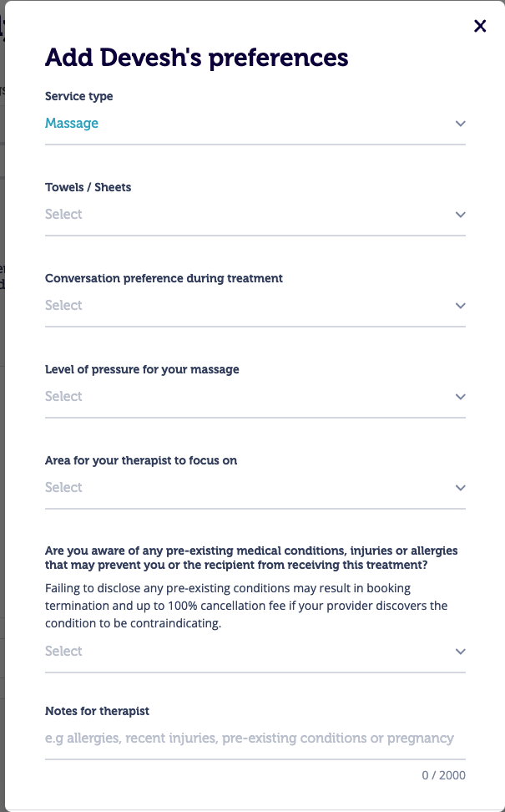Screen dimensions: 505x812
Task: Click the Service type chevron arrow
Action: (460, 124)
